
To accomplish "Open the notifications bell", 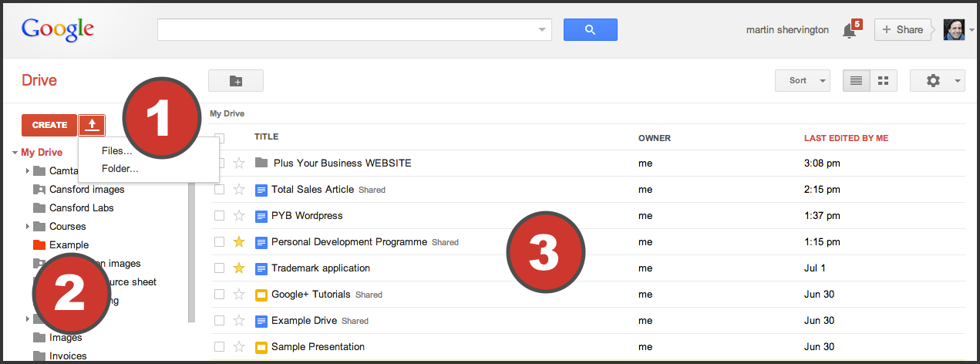I will click(849, 31).
